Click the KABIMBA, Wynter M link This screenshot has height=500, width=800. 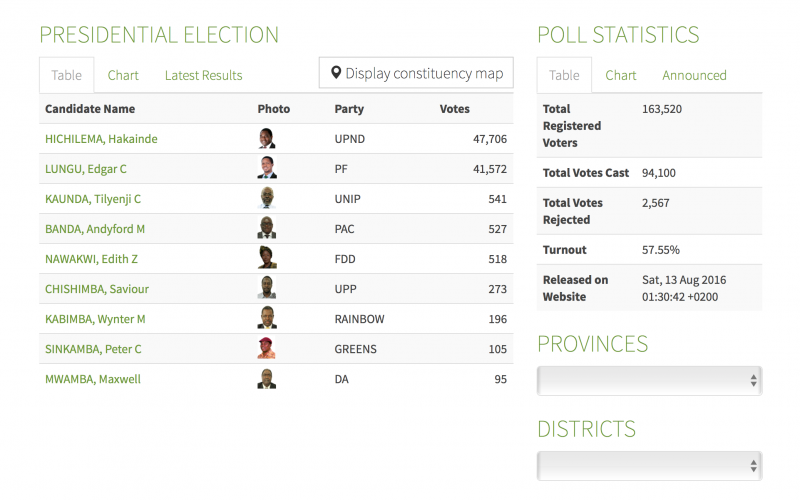pyautogui.click(x=97, y=319)
